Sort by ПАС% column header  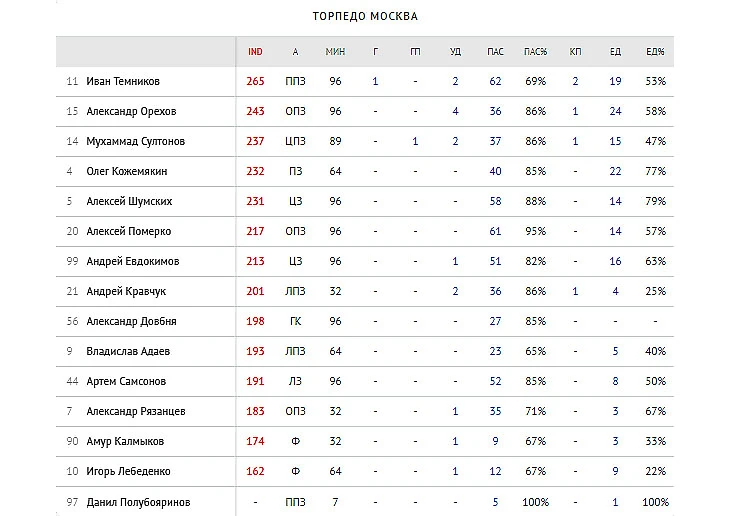(535, 52)
